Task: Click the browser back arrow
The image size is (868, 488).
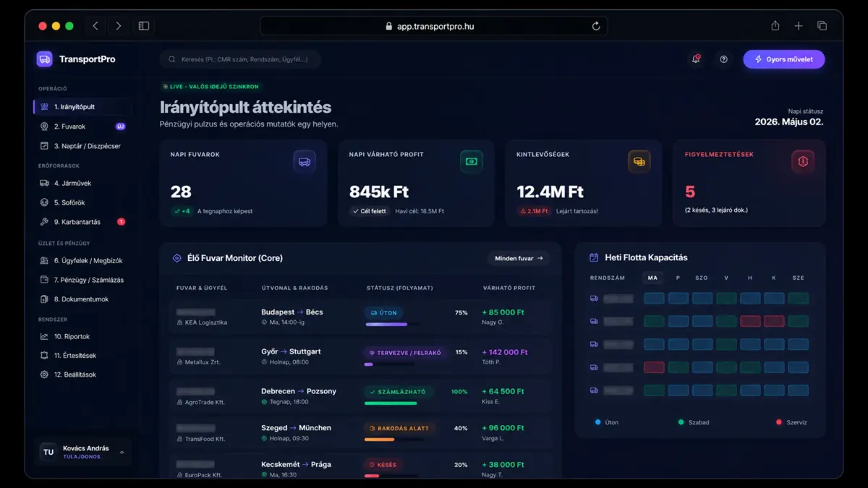Action: click(x=95, y=26)
